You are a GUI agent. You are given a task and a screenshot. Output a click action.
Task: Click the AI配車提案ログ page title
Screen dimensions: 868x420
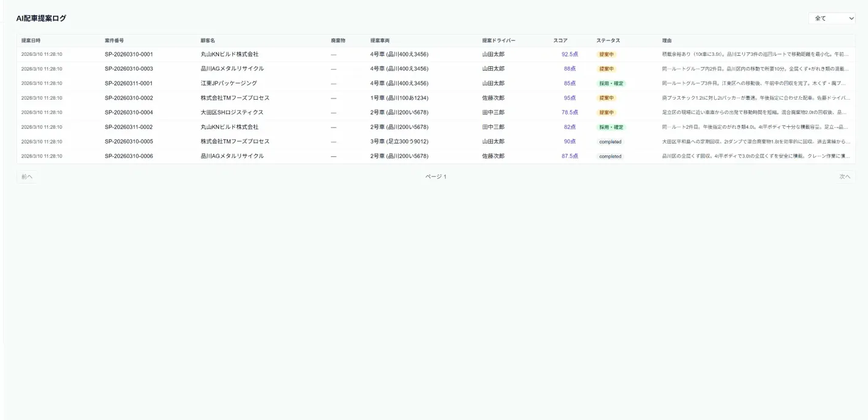pos(41,18)
